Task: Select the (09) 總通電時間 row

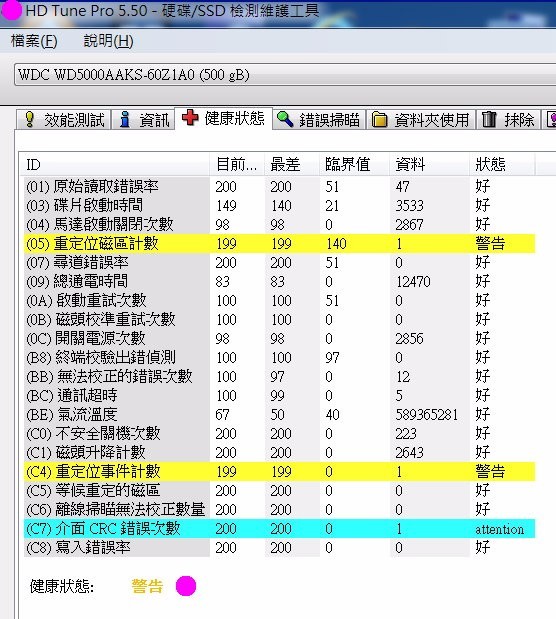Action: 280,281
